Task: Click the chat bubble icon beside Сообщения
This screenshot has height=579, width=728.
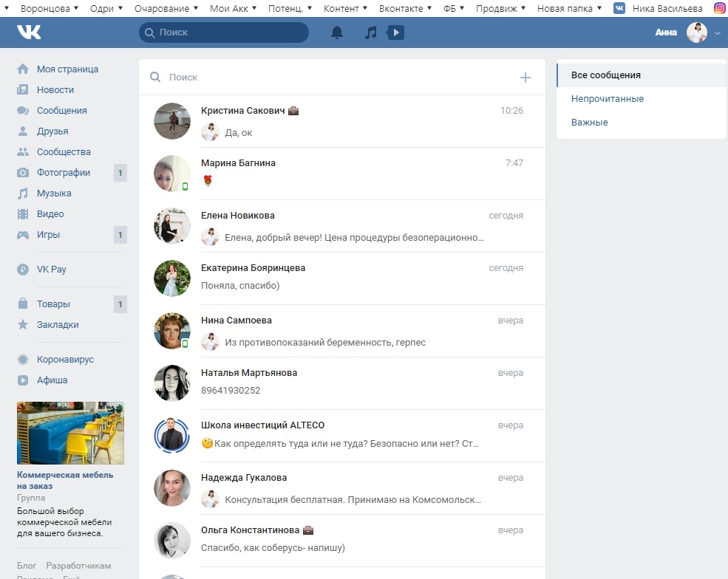Action: tap(23, 111)
